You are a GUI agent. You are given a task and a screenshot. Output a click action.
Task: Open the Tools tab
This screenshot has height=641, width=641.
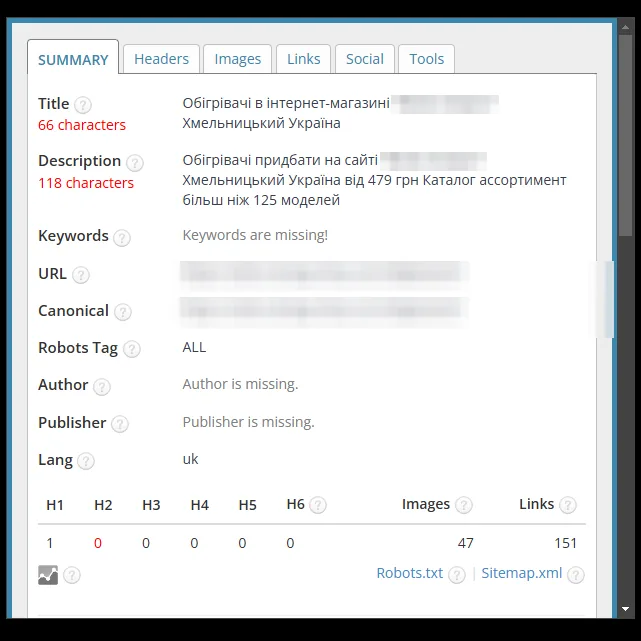coord(426,59)
